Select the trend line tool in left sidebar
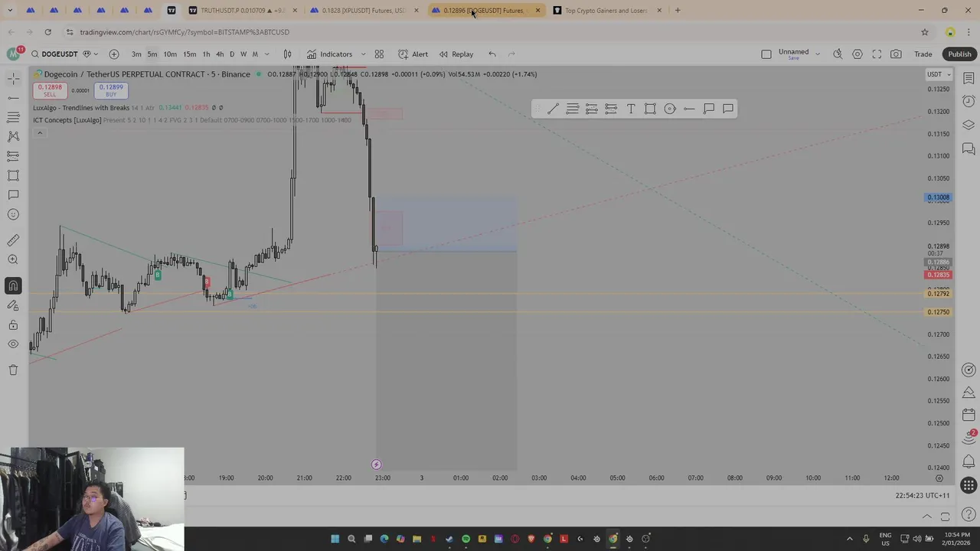This screenshot has width=980, height=551. 13,98
